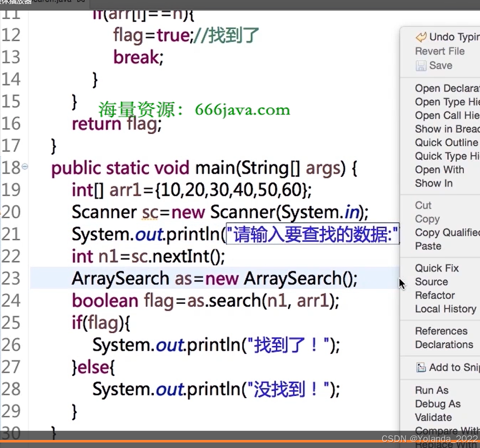Click 'ArraySearch as=new ArraySearch();' line
480x448 pixels.
click(x=215, y=278)
